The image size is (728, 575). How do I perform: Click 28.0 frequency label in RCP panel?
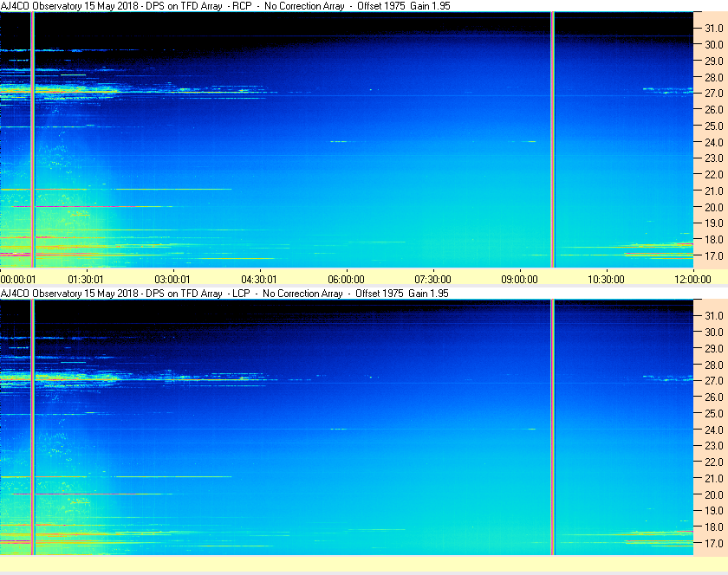click(714, 77)
